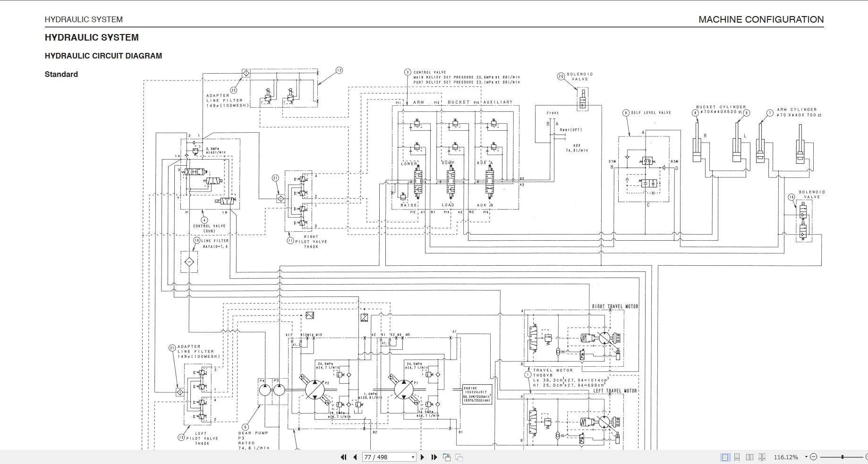Open the page number dropdown arrow
This screenshot has height=464, width=868.
click(413, 457)
